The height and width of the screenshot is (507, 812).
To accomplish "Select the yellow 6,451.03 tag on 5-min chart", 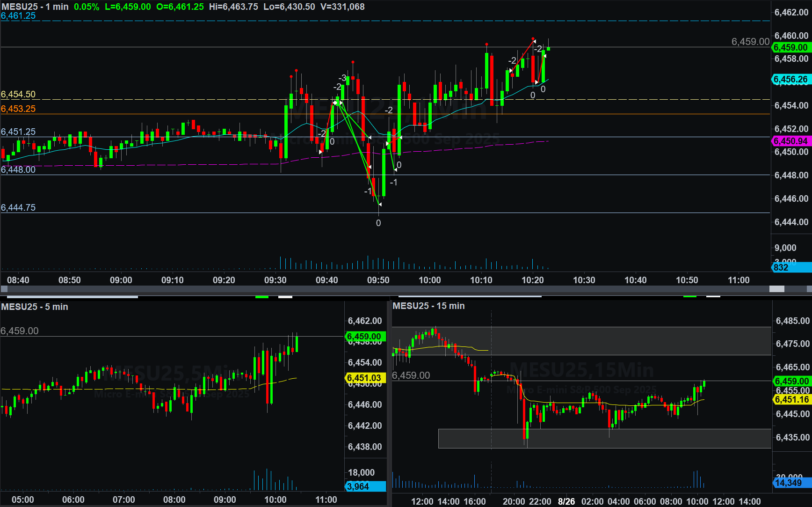I will coord(365,378).
